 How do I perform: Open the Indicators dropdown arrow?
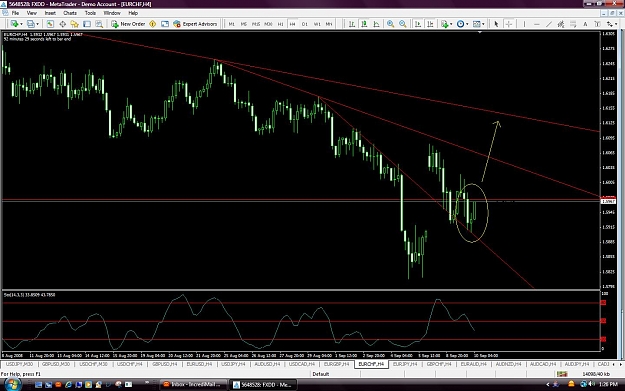(x=451, y=24)
